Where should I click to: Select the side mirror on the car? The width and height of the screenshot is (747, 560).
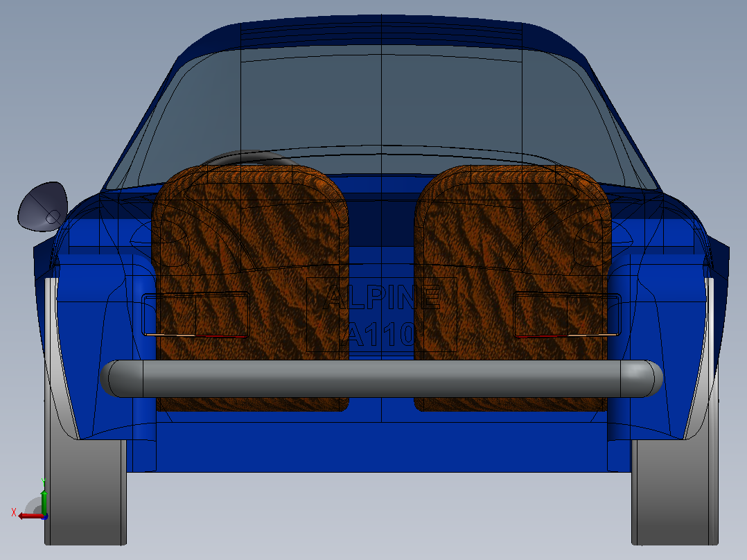(x=43, y=207)
